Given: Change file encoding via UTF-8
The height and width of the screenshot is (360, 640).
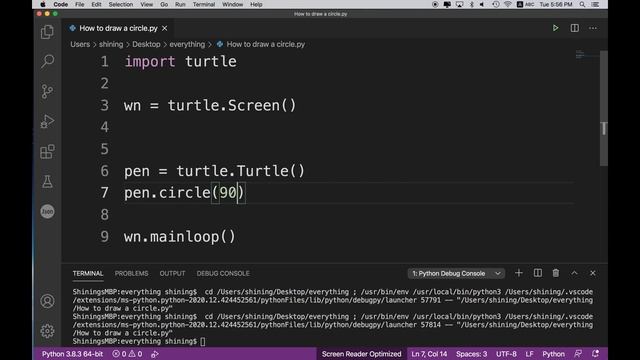Looking at the screenshot, I should pos(506,354).
